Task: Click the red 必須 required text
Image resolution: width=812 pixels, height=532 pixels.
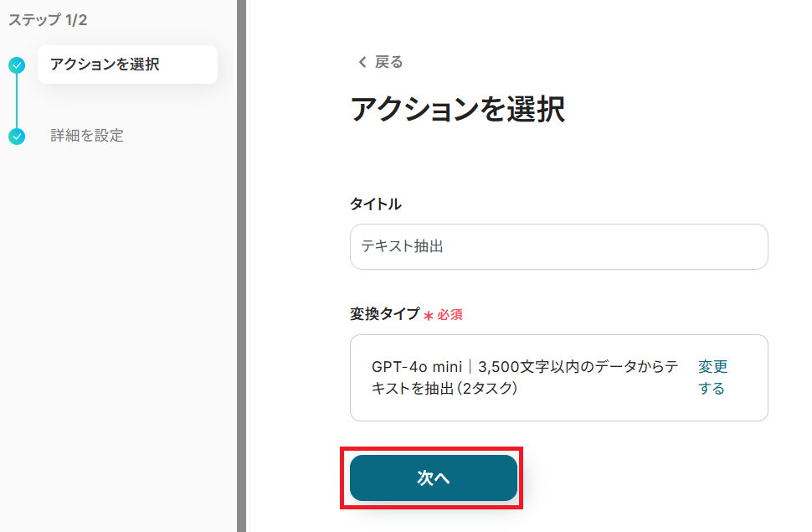Action: (x=450, y=315)
